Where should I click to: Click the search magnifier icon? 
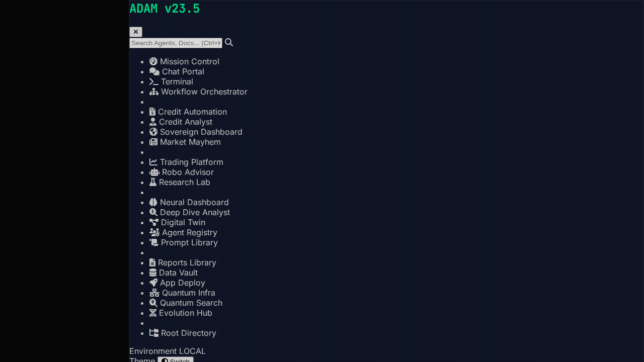229,43
